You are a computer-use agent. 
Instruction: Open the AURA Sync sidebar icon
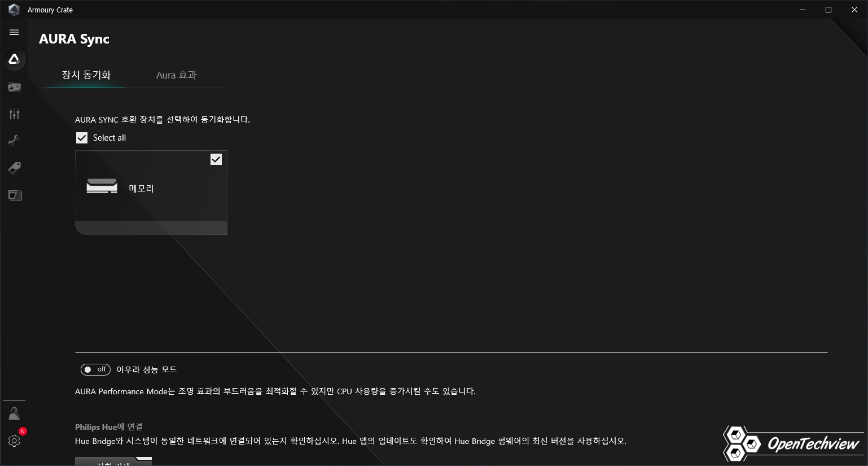coord(14,59)
